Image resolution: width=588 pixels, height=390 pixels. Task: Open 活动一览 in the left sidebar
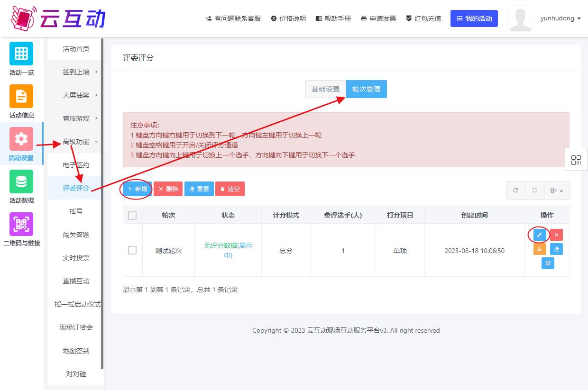(x=21, y=59)
